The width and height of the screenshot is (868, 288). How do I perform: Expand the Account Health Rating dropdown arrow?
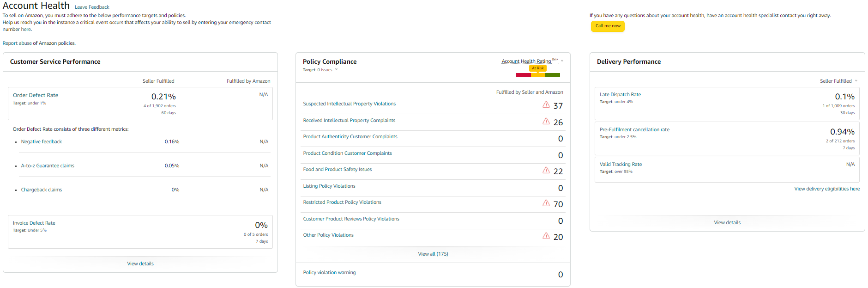(x=562, y=61)
